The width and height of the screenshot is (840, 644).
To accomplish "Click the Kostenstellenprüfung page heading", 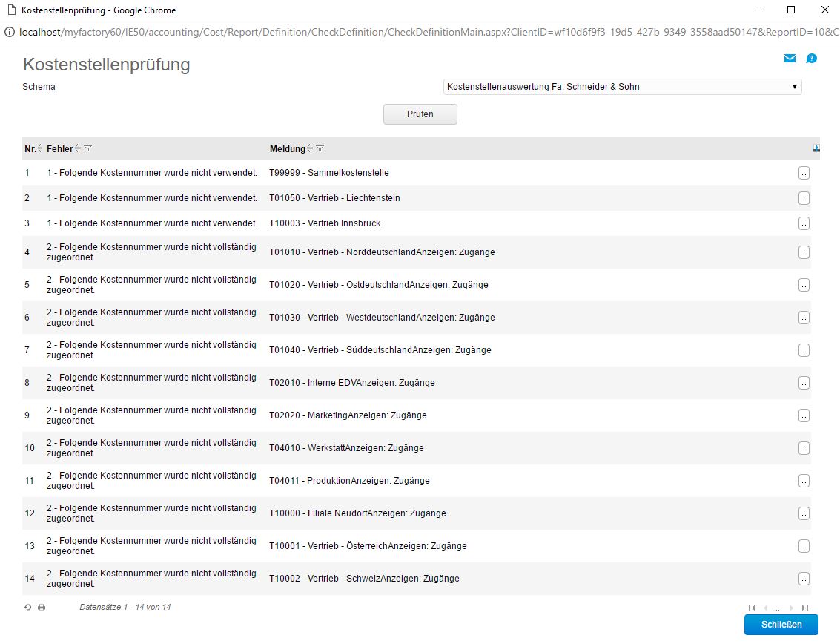I will pos(107,65).
